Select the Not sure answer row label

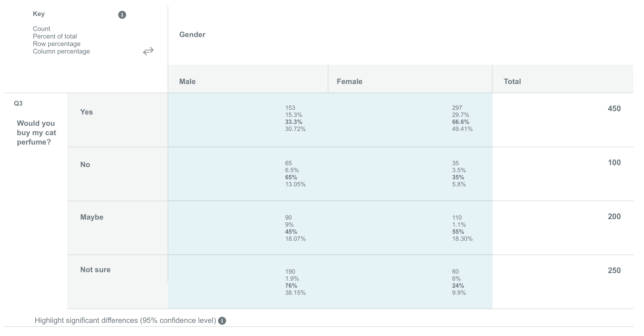(x=95, y=270)
